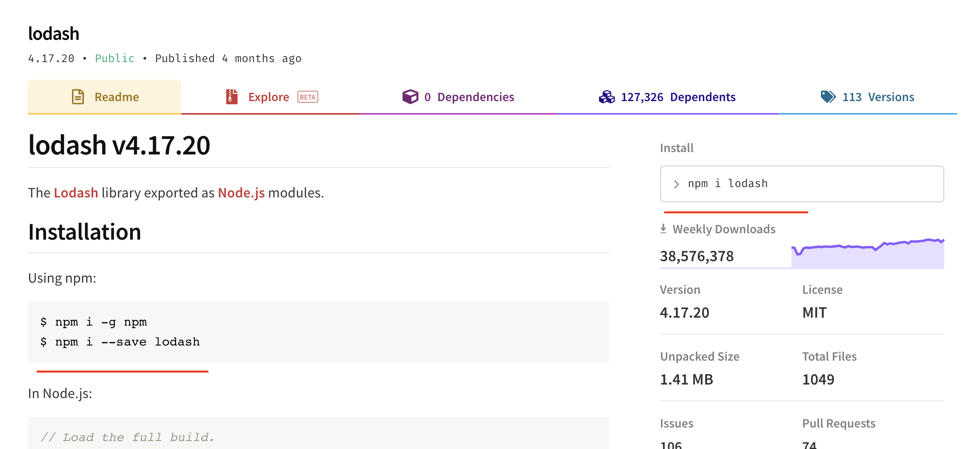Follow the Lodash link in description
The height and width of the screenshot is (449, 980).
[76, 193]
